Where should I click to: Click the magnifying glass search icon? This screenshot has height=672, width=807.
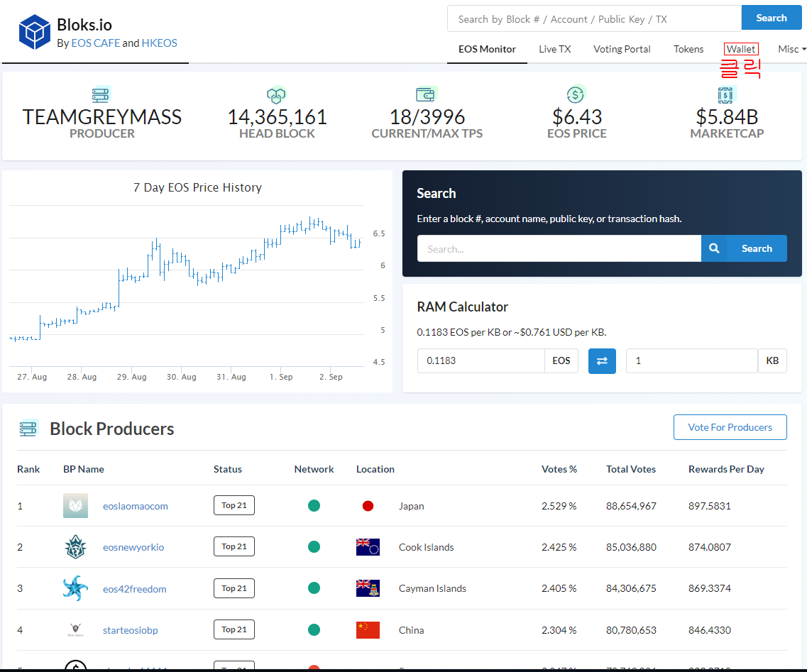(x=714, y=248)
